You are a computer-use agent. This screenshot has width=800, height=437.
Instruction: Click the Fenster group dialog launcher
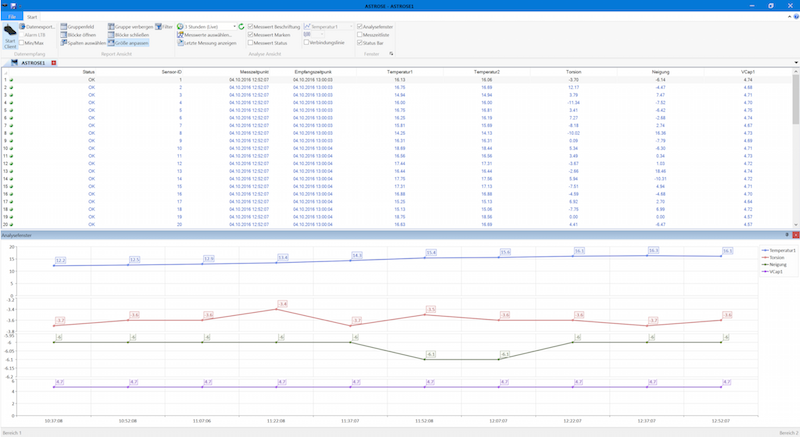point(391,54)
